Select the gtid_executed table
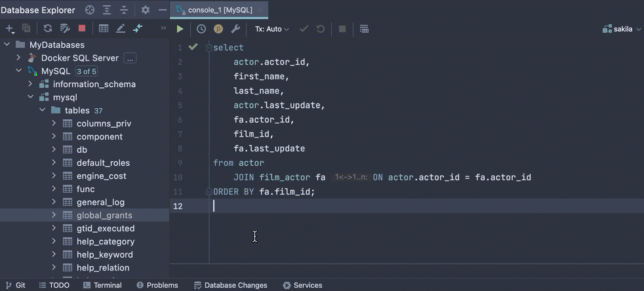The height and width of the screenshot is (291, 644). (106, 228)
